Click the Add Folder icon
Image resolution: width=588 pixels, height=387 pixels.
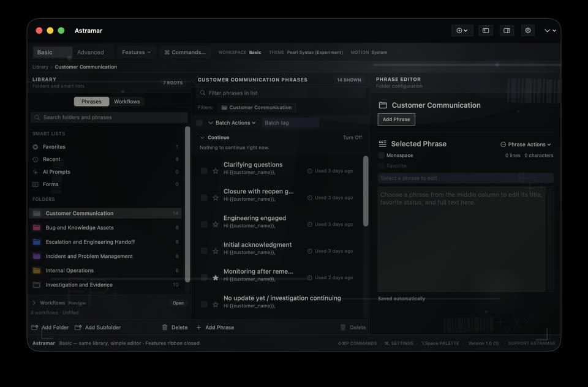point(34,328)
